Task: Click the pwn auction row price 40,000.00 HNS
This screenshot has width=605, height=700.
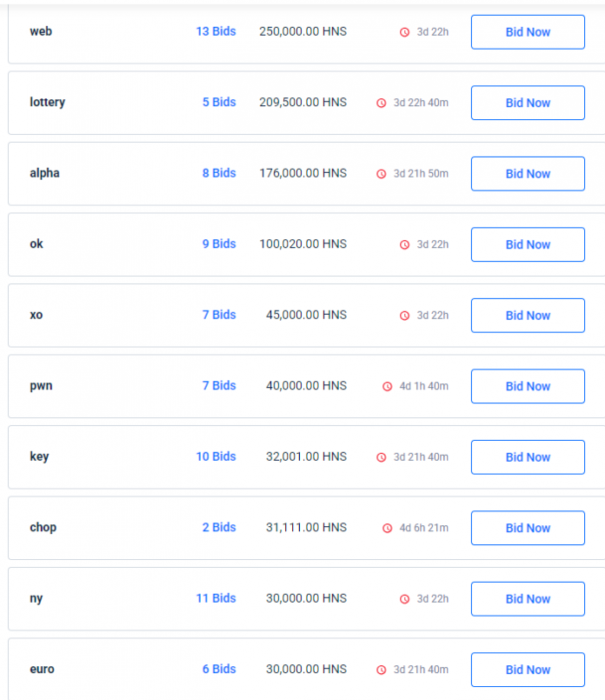Action: (x=306, y=385)
